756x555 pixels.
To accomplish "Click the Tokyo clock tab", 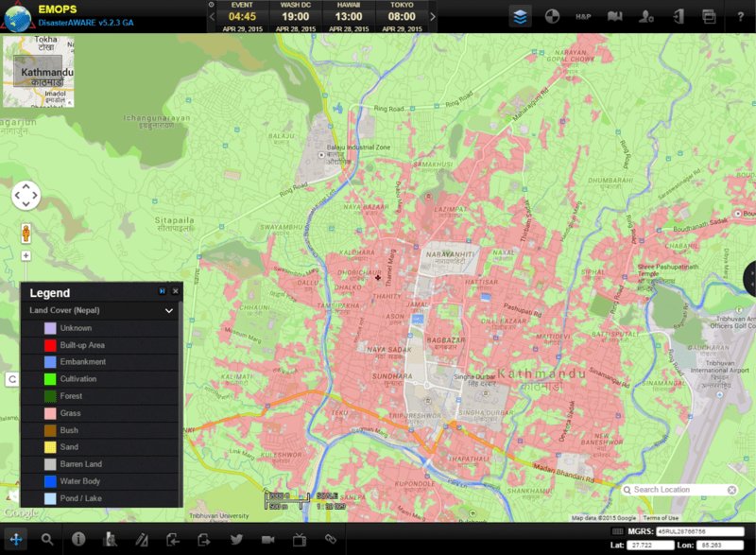I will tap(400, 16).
